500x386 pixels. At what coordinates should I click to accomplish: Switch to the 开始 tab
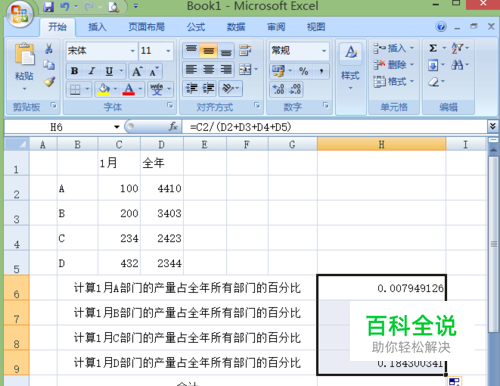pos(57,27)
